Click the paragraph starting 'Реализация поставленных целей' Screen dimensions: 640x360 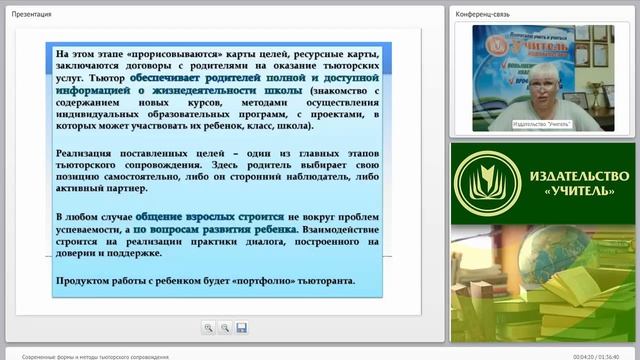click(217, 171)
